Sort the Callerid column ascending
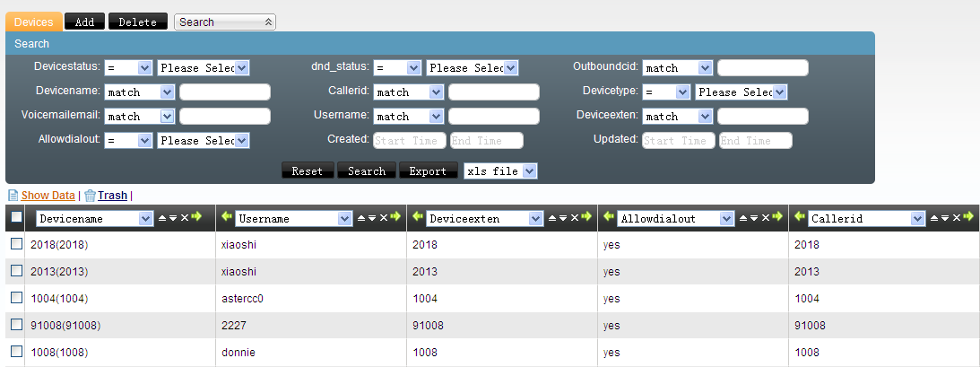This screenshot has width=980, height=367. (934, 217)
